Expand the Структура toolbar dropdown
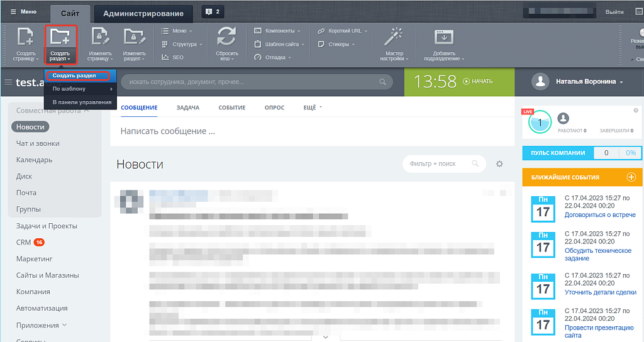The image size is (644, 342). [182, 44]
